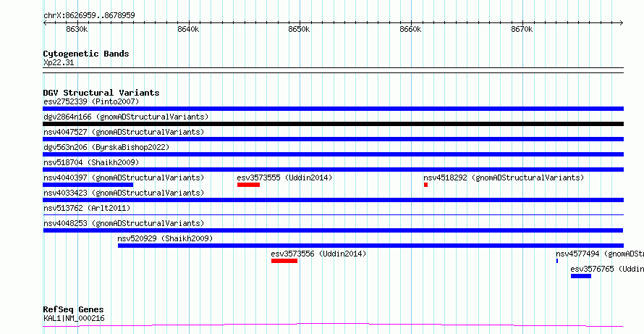Image resolution: width=644 pixels, height=334 pixels.
Task: Click the red esv3573555 (Uddin2014) bar
Action: [248, 185]
